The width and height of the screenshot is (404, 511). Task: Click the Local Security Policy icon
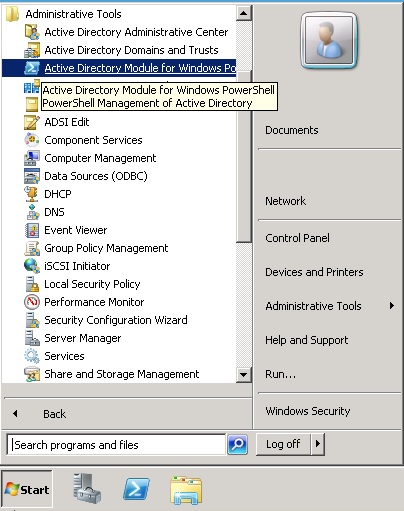[32, 284]
